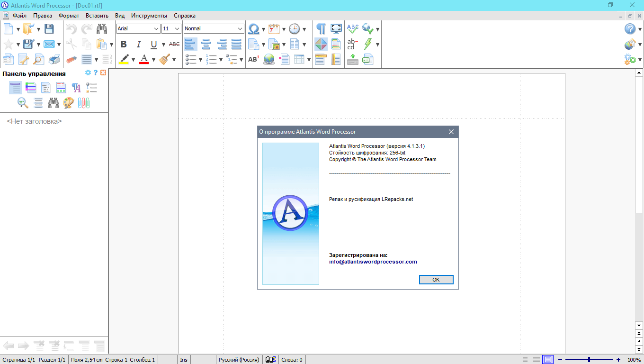This screenshot has height=364, width=644.
Task: Toggle the pilcrow show special symbols button
Action: point(321,29)
